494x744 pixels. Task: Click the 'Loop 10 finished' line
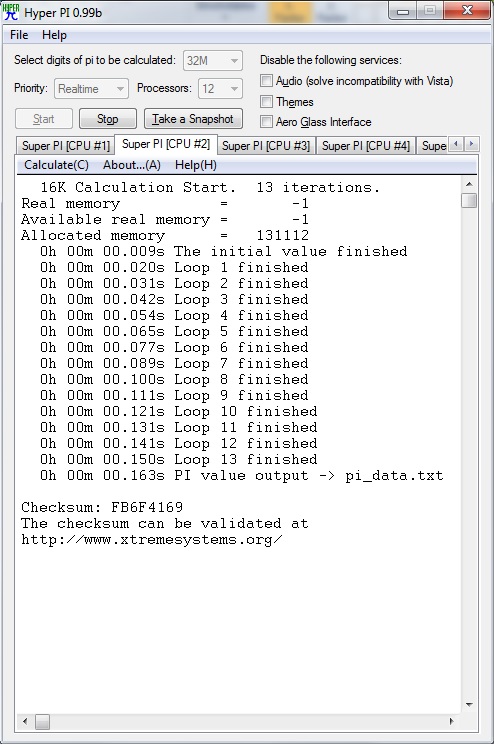tap(178, 411)
